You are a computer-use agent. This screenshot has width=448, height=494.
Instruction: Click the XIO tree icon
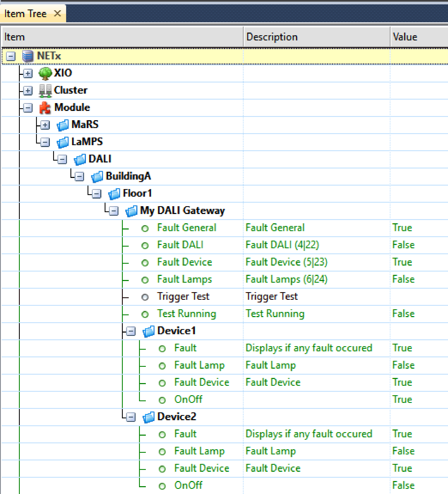tap(45, 73)
